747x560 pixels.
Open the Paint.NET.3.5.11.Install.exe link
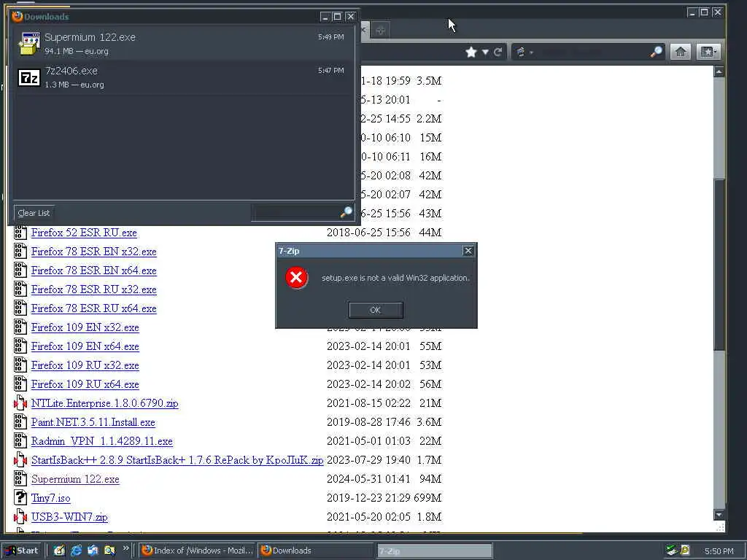pos(93,422)
